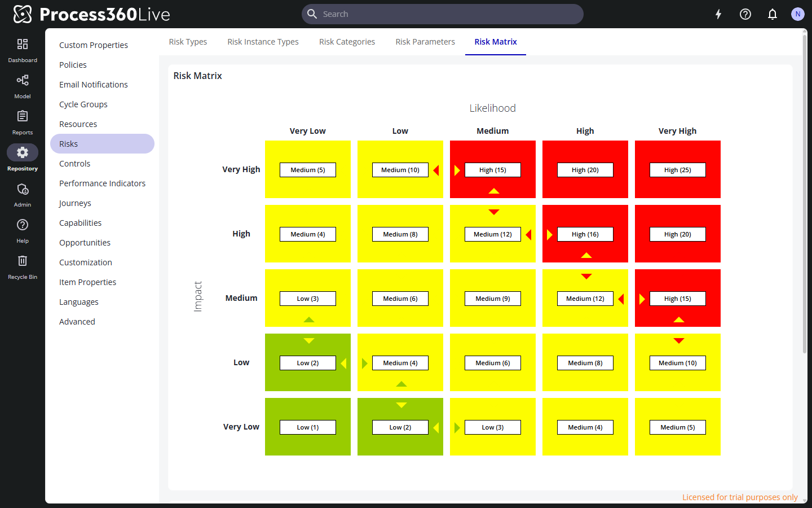Open Capabilities

coord(102,223)
